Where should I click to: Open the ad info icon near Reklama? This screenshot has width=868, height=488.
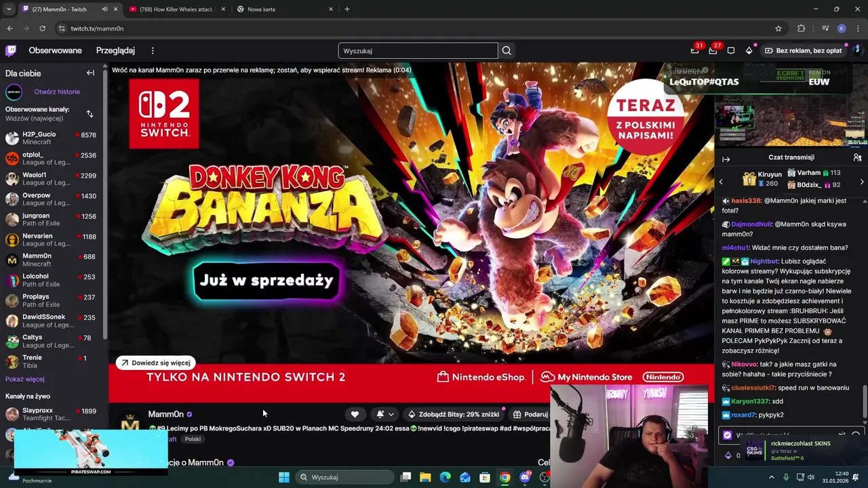tap(706, 70)
